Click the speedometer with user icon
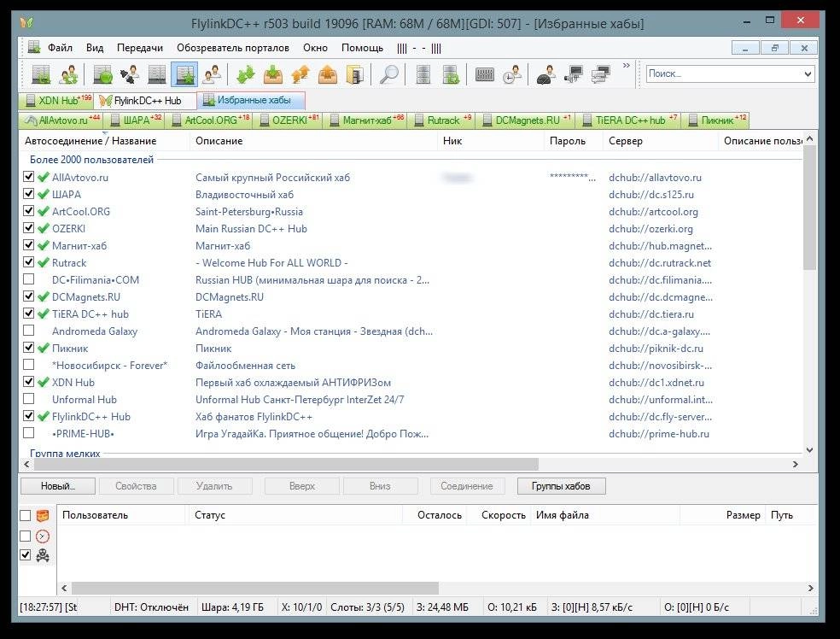The height and width of the screenshot is (639, 840). (x=545, y=74)
